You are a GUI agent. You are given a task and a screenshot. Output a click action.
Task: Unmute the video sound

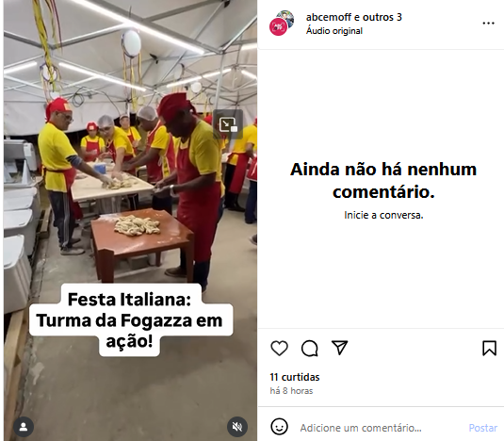tap(237, 427)
